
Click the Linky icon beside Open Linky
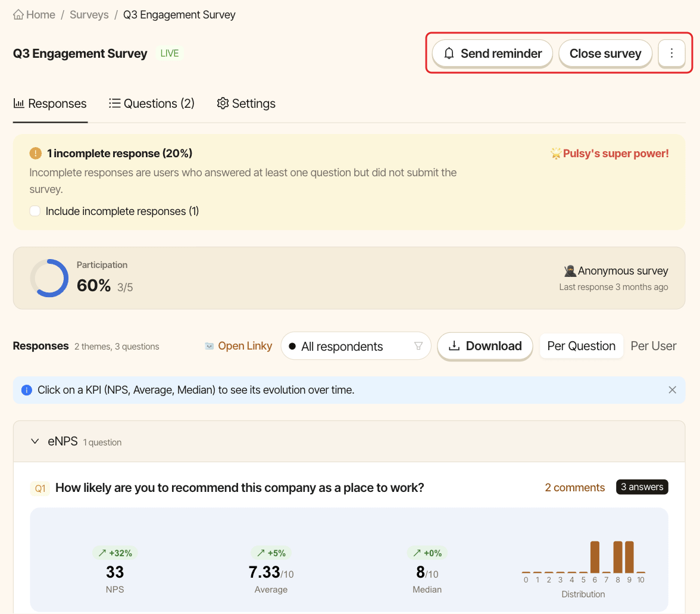click(x=209, y=346)
